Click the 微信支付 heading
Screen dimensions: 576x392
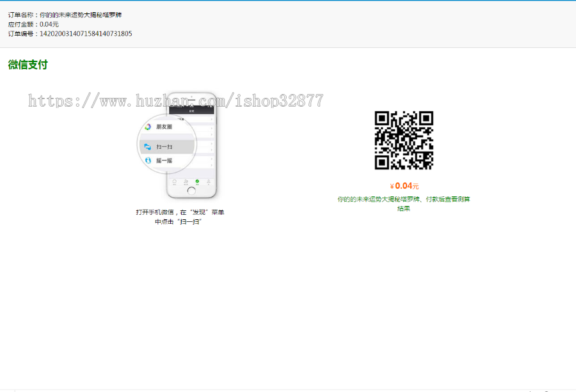coord(28,65)
